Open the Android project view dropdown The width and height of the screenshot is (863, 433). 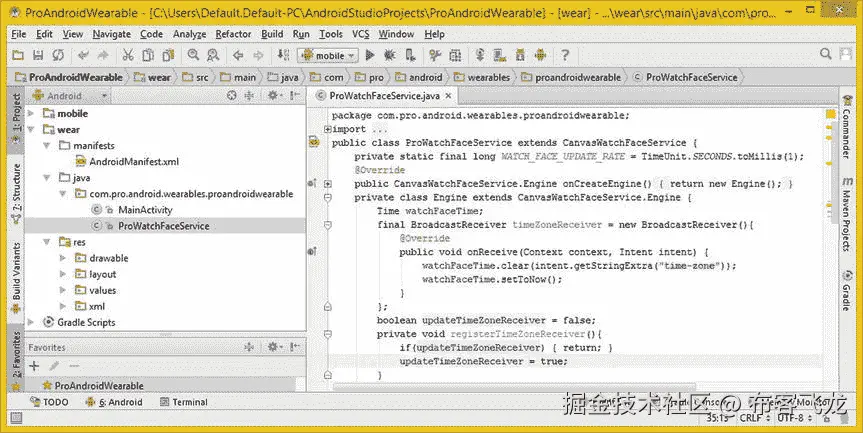(70, 96)
